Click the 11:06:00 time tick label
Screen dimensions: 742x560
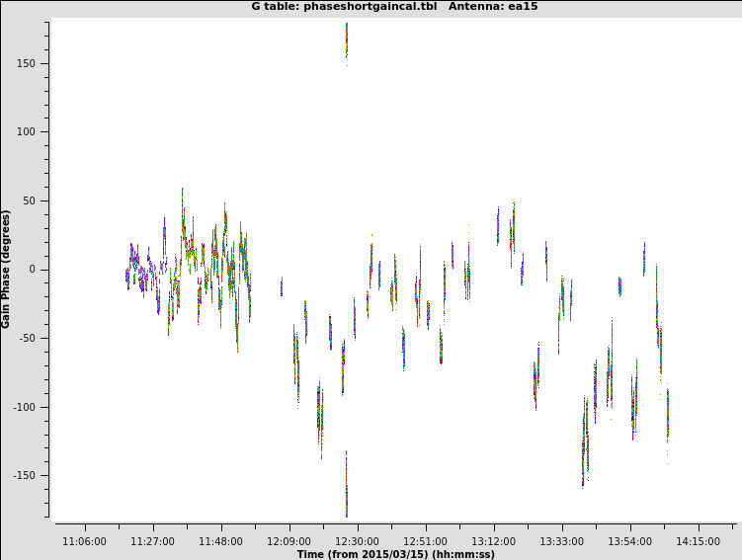pos(84,541)
